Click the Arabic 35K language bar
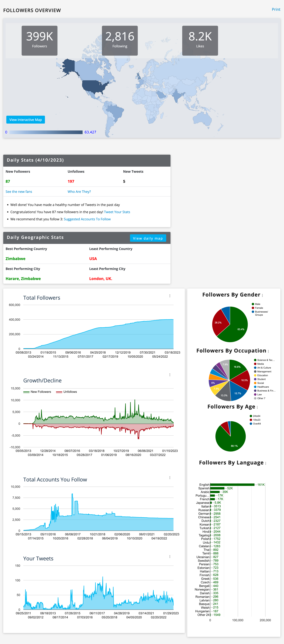Screen dimensions: 284x644 [x=215, y=492]
